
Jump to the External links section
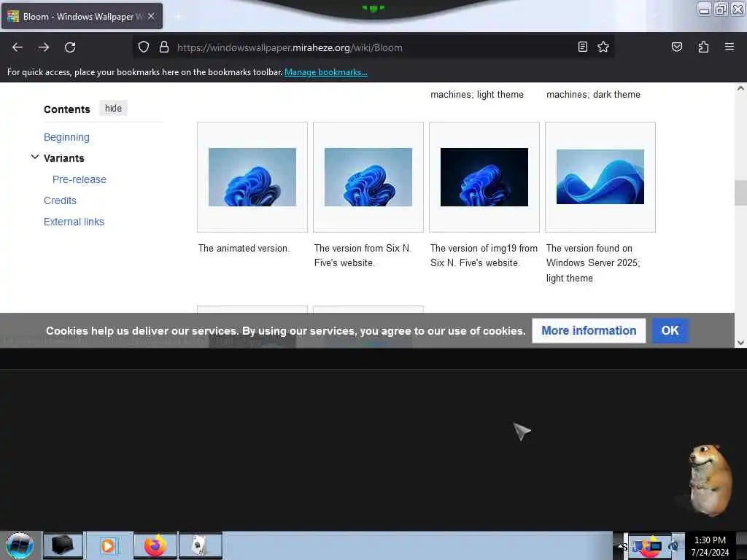pos(74,222)
